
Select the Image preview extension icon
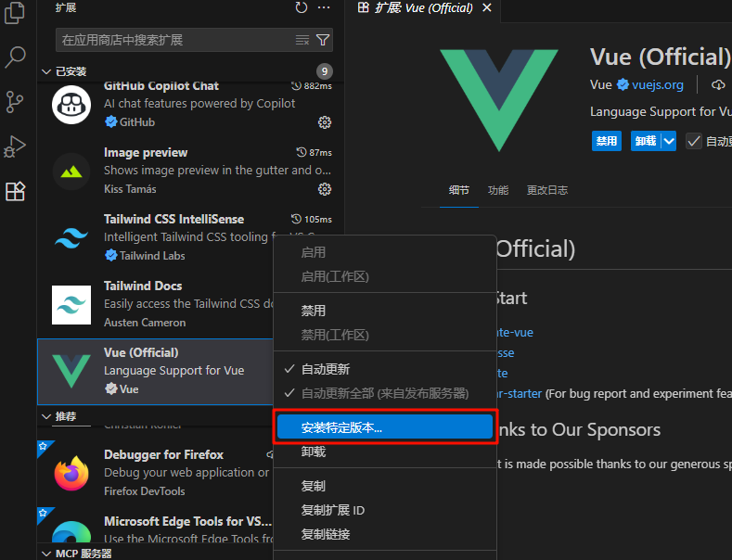(x=71, y=172)
